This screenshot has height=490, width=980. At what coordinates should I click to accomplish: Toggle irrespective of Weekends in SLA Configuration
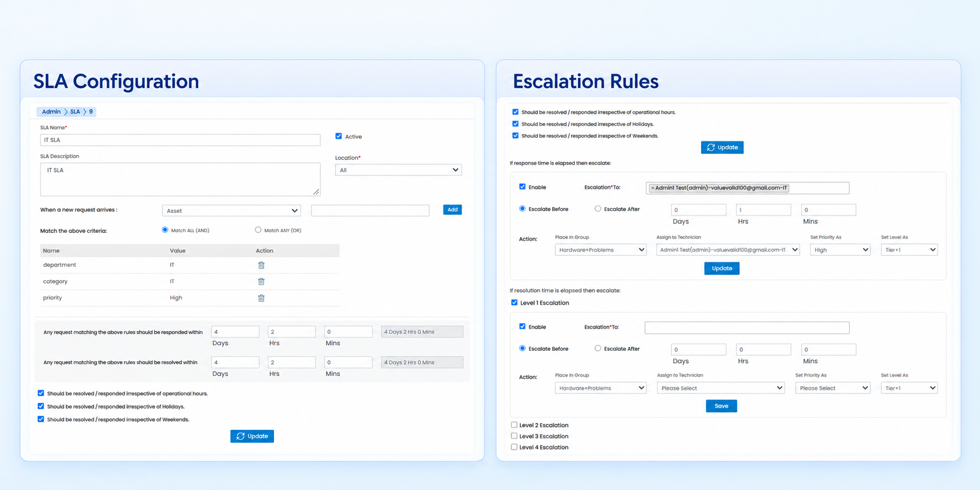41,419
